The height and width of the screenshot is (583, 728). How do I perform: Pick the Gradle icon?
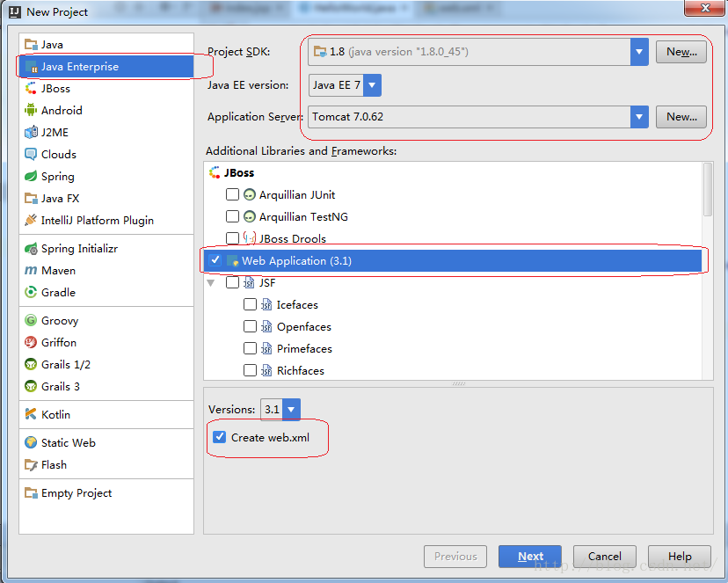[31, 292]
